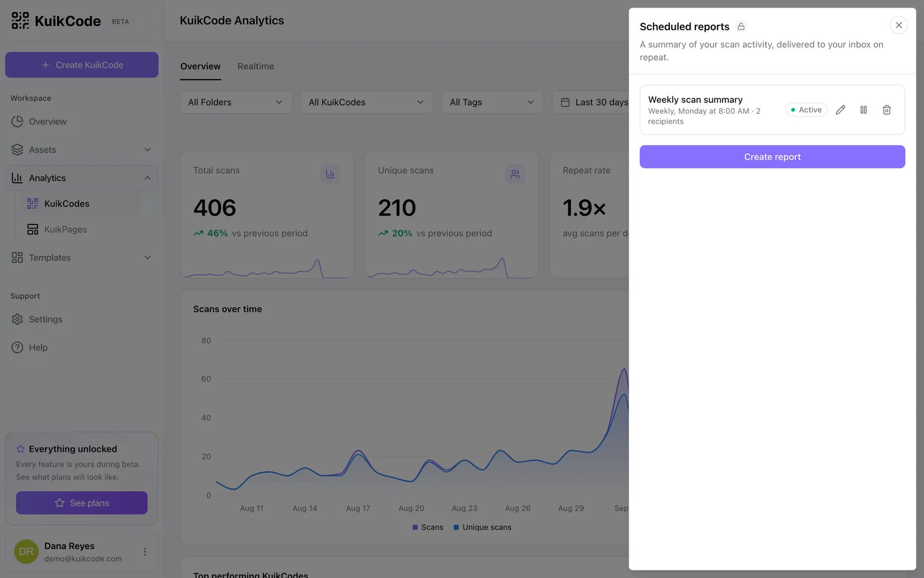
Task: Toggle the Scans series in chart legend
Action: [428, 527]
